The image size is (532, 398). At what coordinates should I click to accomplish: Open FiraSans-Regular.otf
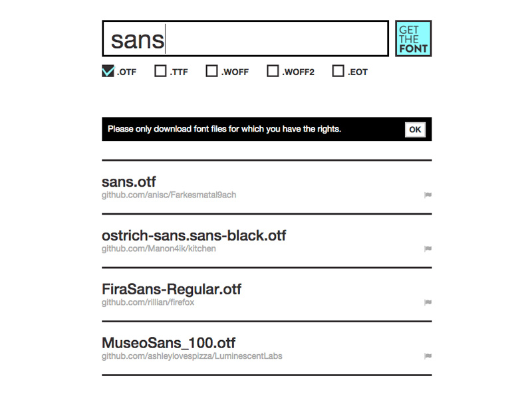point(172,288)
